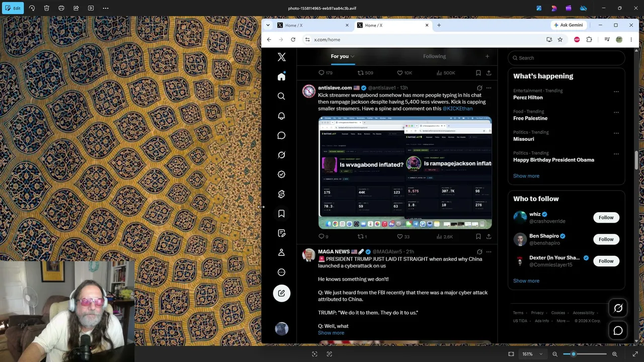Open more options on MAGA NEWS post
Screen dimensions: 644x362
(489, 252)
